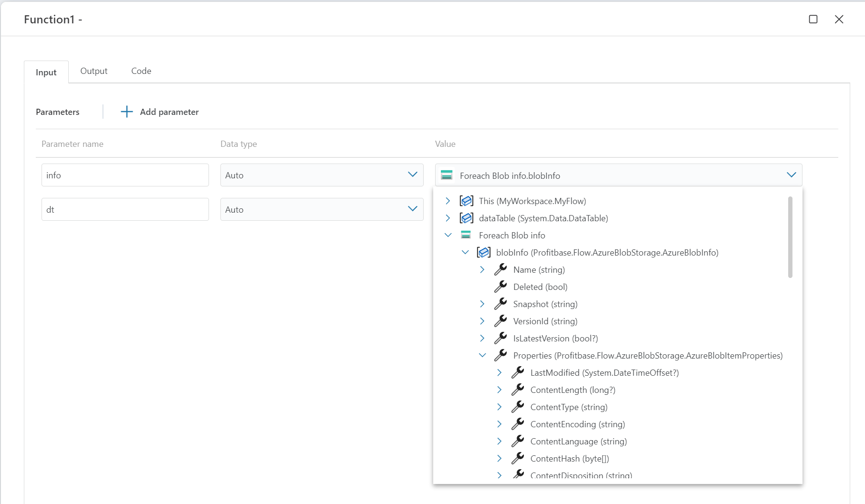
Task: Expand the VersionId (string) node
Action: point(482,321)
